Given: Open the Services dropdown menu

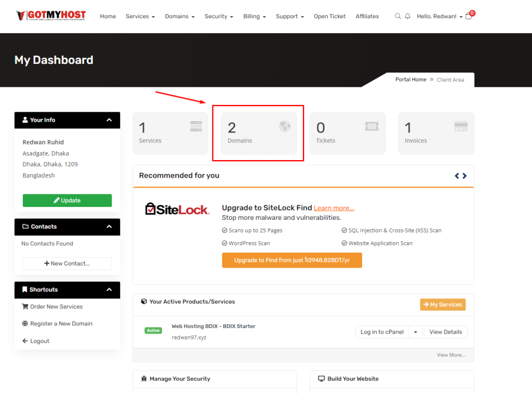Looking at the screenshot, I should pos(140,17).
